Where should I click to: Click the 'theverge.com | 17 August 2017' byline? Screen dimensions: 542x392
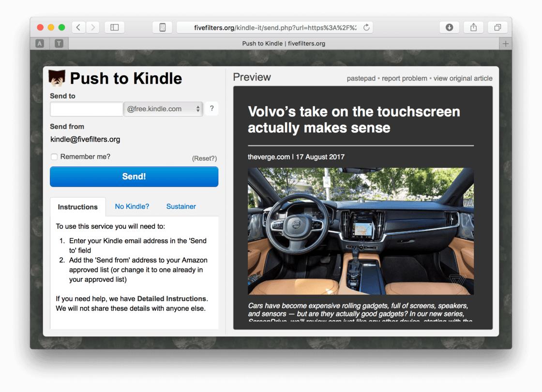(296, 157)
